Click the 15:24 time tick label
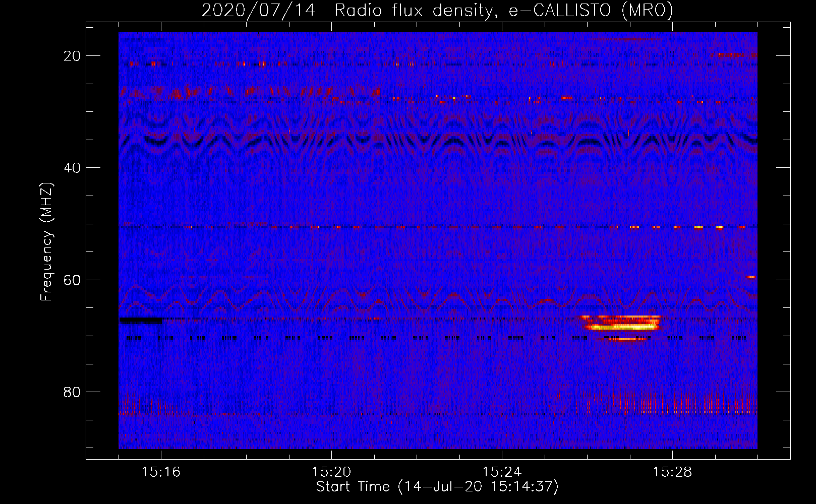 pos(502,472)
